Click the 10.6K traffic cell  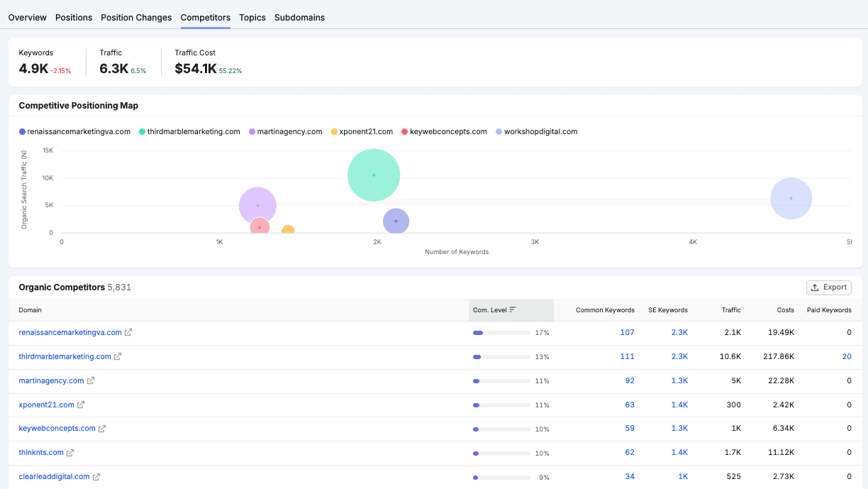point(730,356)
